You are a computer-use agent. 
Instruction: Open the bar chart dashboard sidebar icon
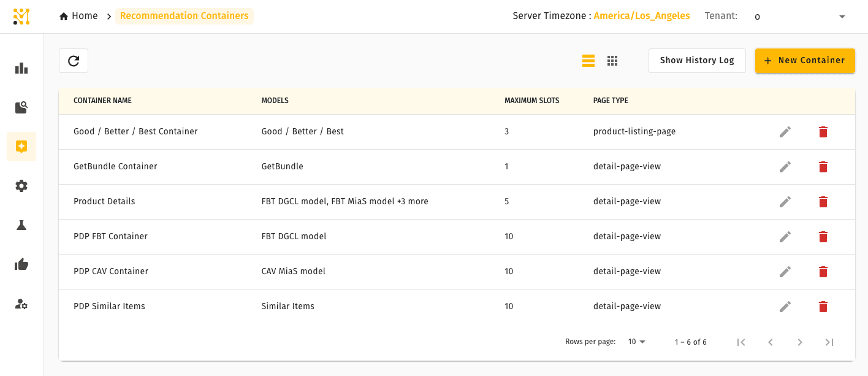click(21, 68)
